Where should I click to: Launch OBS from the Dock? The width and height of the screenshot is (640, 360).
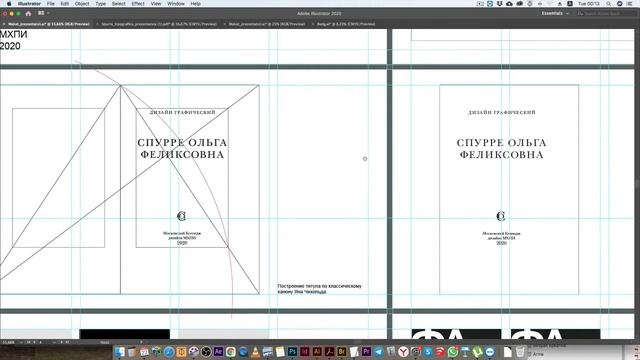[206, 352]
